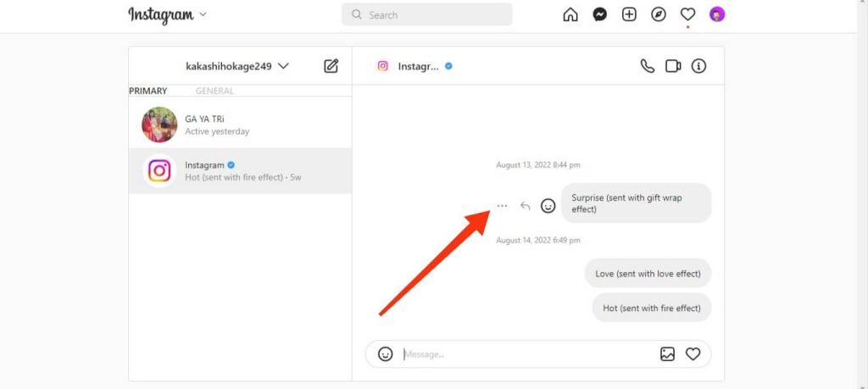The height and width of the screenshot is (389, 868).
Task: Go to the Instagram home icon
Action: coord(570,15)
